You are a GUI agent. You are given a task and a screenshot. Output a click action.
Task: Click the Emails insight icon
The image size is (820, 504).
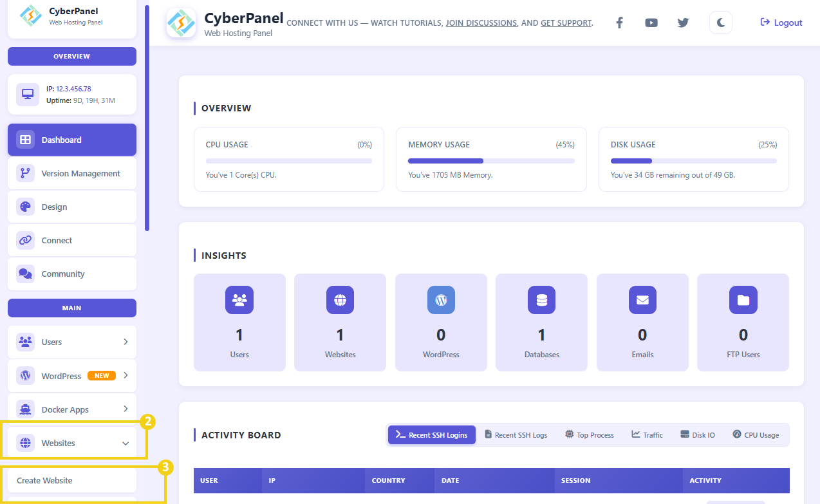642,300
